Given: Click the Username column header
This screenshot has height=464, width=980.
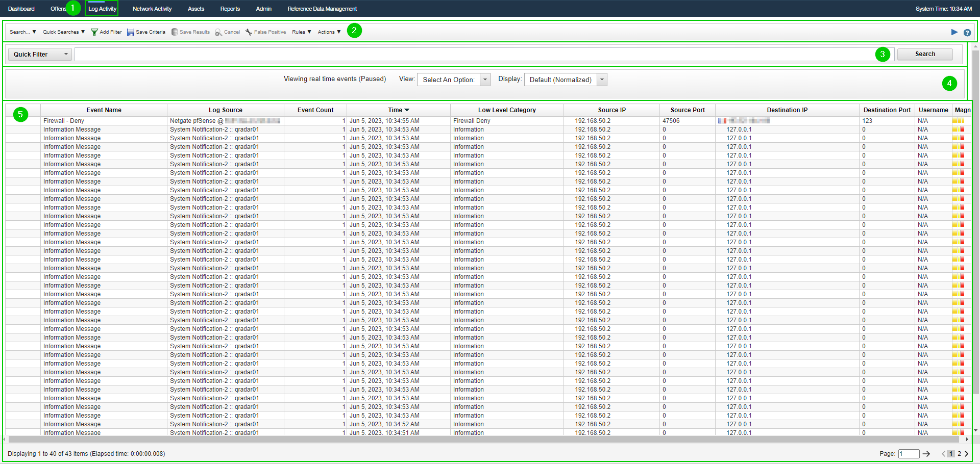Looking at the screenshot, I should pyautogui.click(x=934, y=110).
